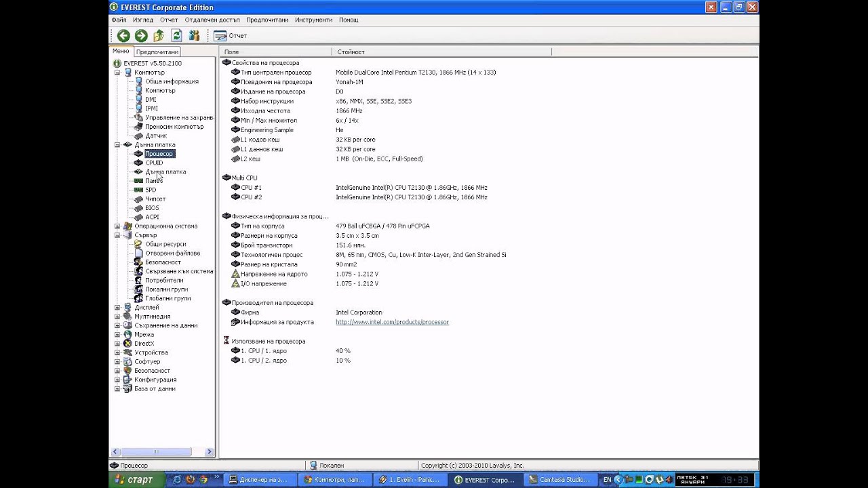Screen dimensions: 868x488
Task: Expand the Дисплей tree node
Action: [x=117, y=308]
